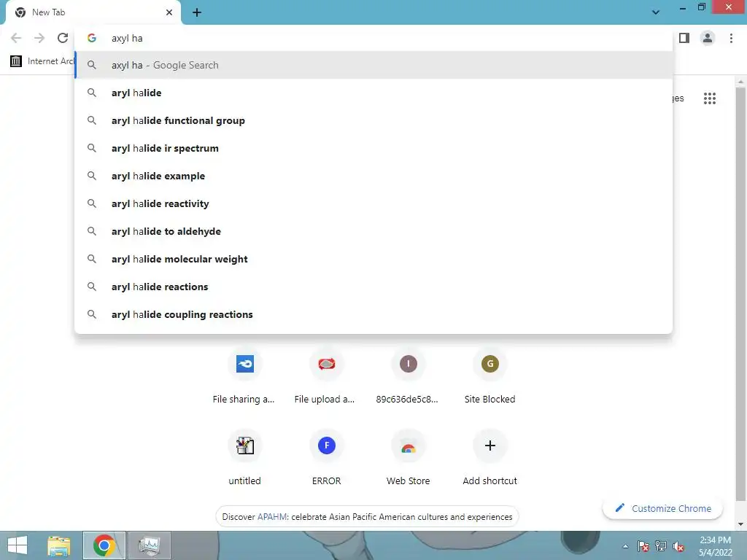Open File Explorer from the taskbar
The height and width of the screenshot is (560, 747).
click(x=58, y=545)
